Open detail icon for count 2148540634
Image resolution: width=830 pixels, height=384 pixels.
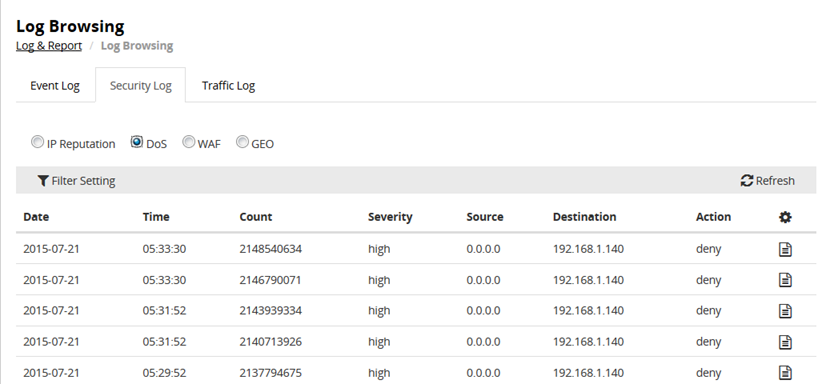786,249
